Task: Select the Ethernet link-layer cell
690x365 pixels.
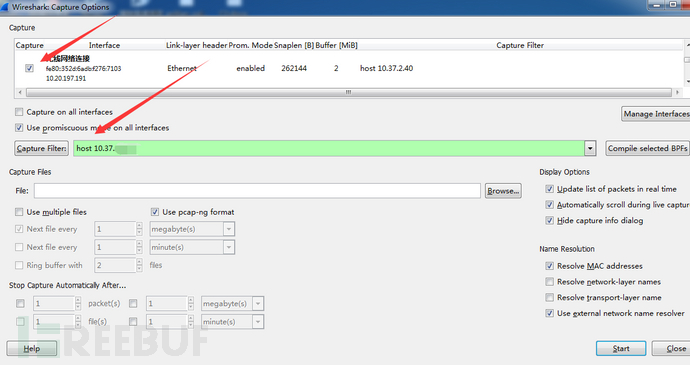Action: click(182, 68)
